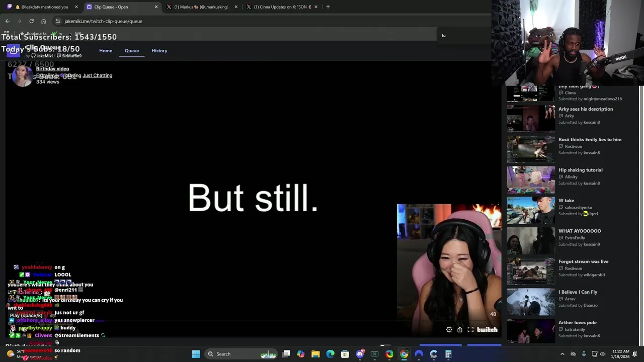Select the Forgot stream was live thumbnail
This screenshot has height=362, width=644.
[x=531, y=271]
